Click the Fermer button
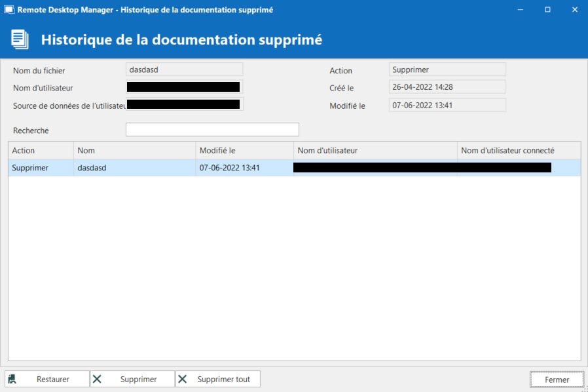Viewport: 588px width, 392px height. [557, 380]
